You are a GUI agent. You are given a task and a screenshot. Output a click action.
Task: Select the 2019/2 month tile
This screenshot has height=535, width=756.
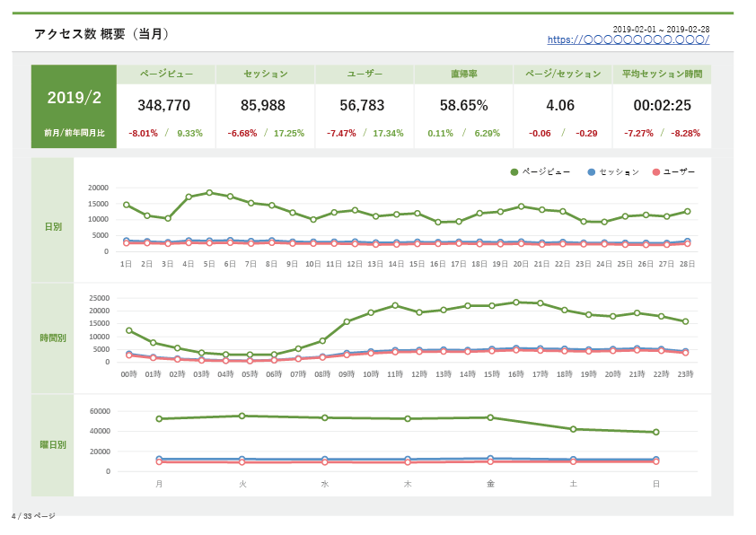pos(74,107)
